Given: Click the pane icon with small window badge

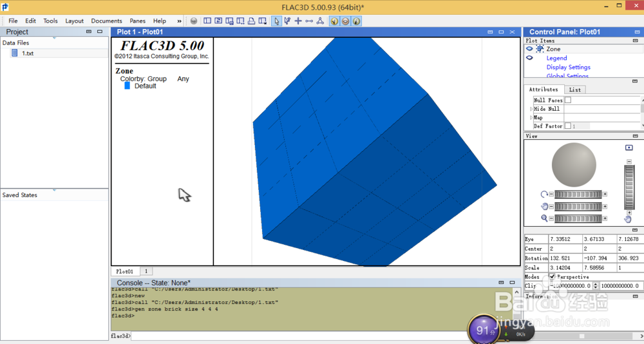Looking at the screenshot, I should pyautogui.click(x=230, y=21).
